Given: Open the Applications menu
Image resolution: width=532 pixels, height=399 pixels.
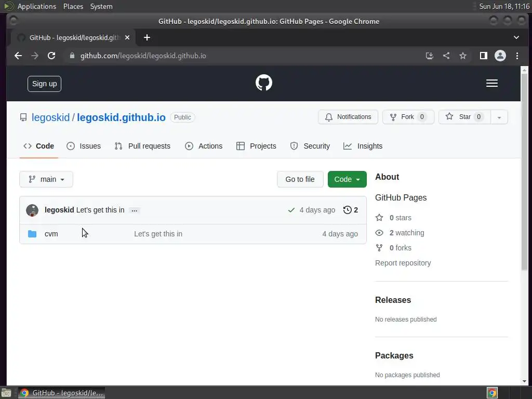Looking at the screenshot, I should click(37, 6).
